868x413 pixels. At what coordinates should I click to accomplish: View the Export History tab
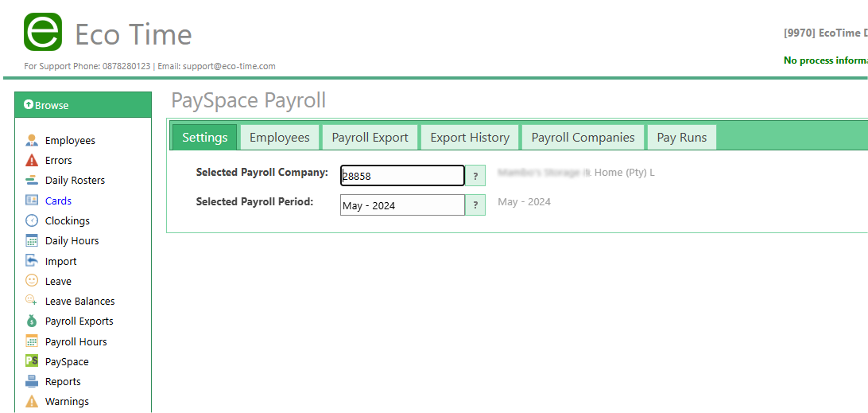click(x=470, y=138)
